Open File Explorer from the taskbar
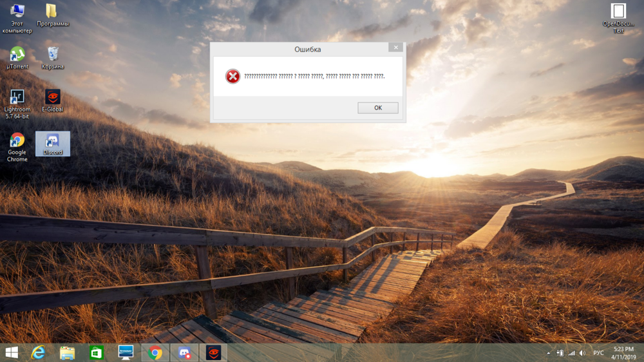644x362 pixels. (67, 352)
